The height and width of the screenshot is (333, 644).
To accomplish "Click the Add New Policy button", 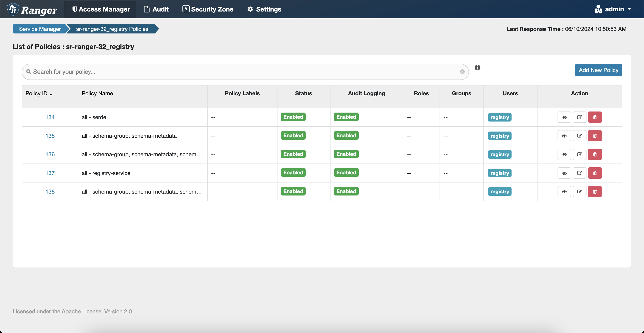I will (x=598, y=70).
